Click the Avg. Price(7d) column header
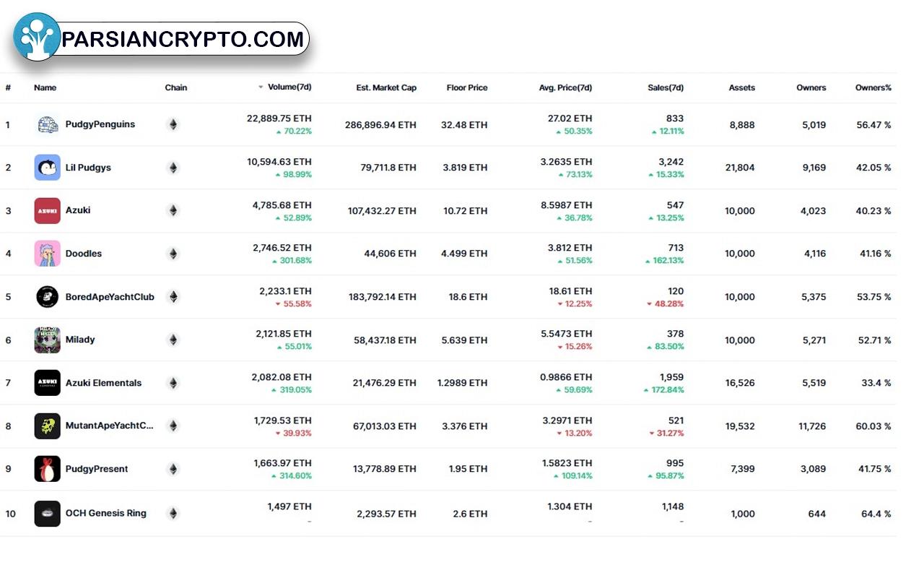The width and height of the screenshot is (924, 578). 565,87
